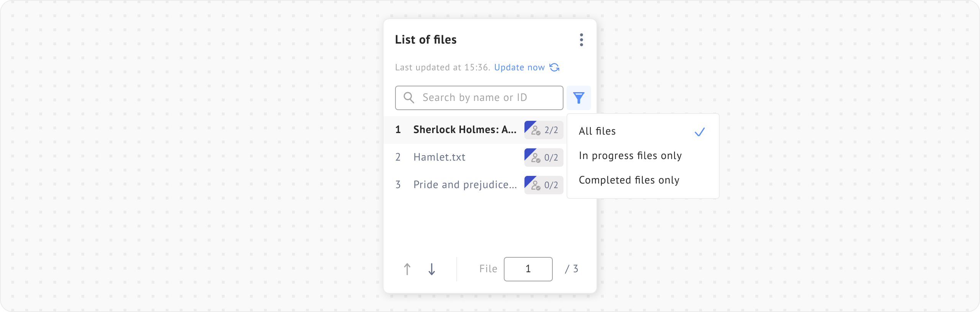Click the magnifier search icon
The height and width of the screenshot is (312, 980).
[408, 98]
